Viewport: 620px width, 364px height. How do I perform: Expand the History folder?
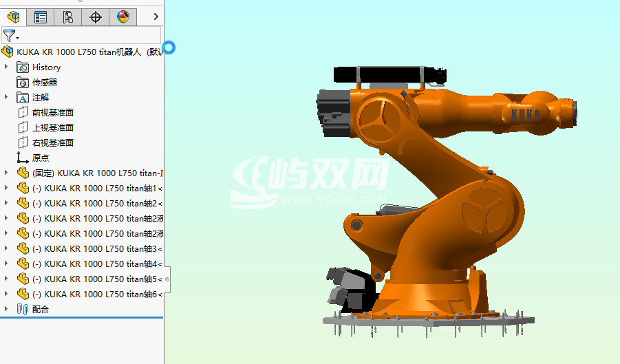coord(6,67)
